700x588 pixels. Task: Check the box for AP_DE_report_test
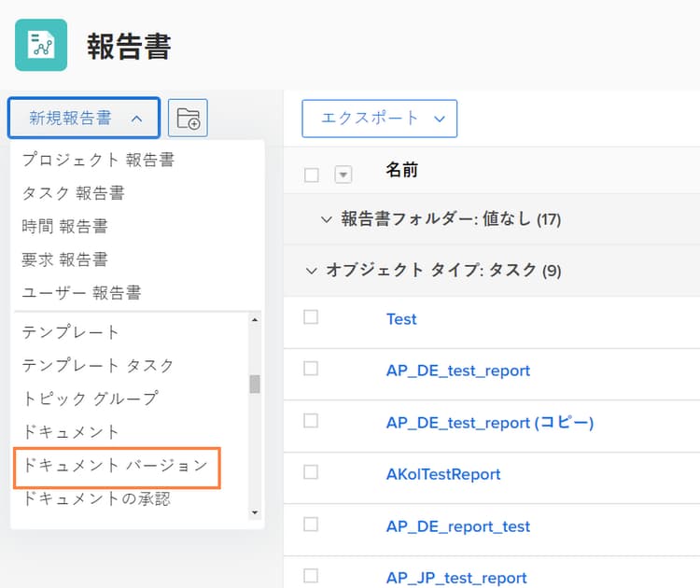point(311,525)
